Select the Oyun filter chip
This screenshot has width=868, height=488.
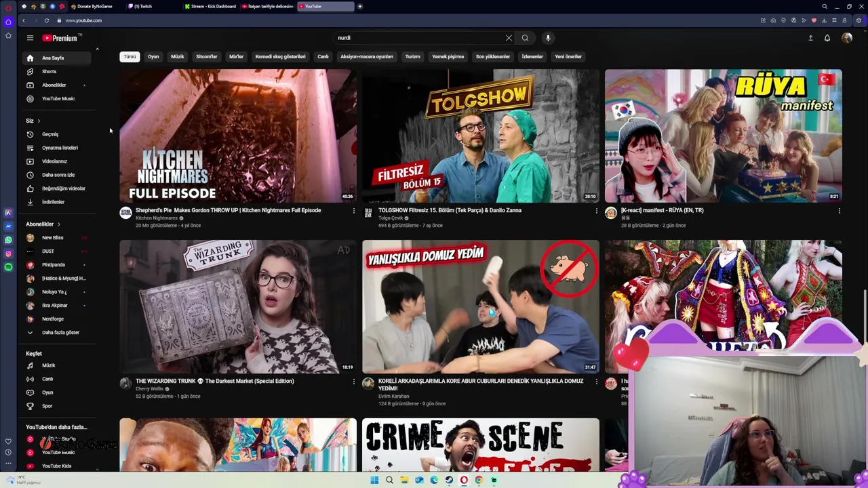(x=153, y=57)
